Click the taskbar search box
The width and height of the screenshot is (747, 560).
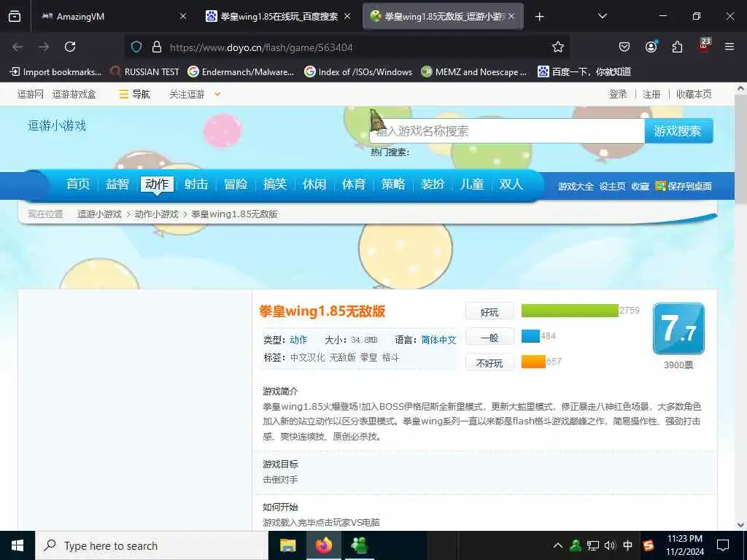tap(152, 545)
